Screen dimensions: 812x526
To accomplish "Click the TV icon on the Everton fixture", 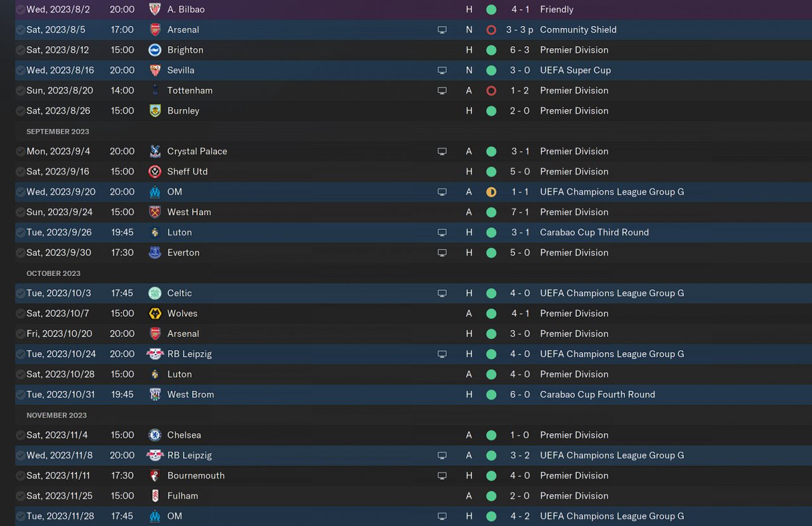I will coord(442,253).
